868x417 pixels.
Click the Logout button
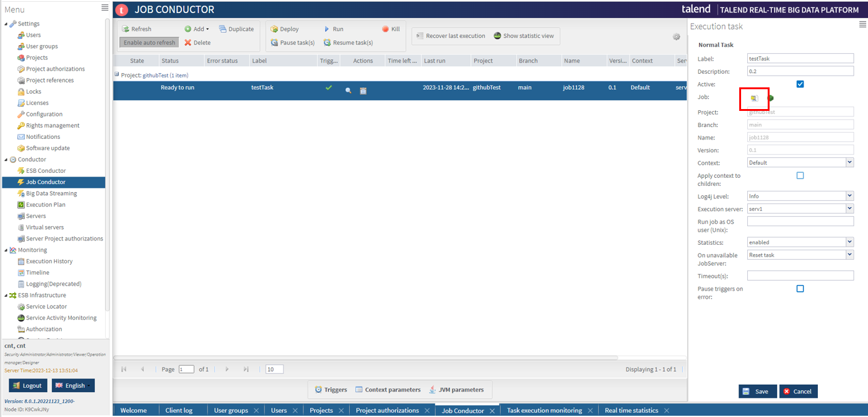tap(27, 385)
